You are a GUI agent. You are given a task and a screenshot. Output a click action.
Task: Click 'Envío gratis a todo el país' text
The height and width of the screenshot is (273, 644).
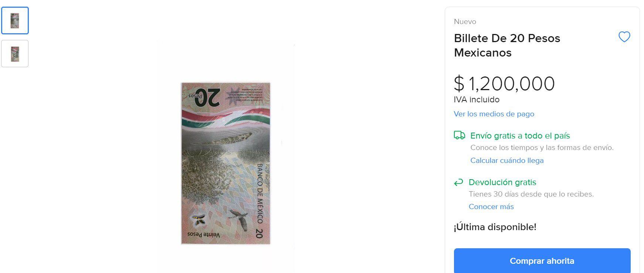(x=520, y=136)
